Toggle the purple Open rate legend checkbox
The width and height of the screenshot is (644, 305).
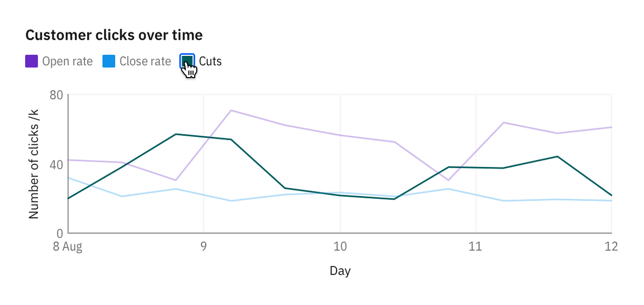click(x=31, y=61)
